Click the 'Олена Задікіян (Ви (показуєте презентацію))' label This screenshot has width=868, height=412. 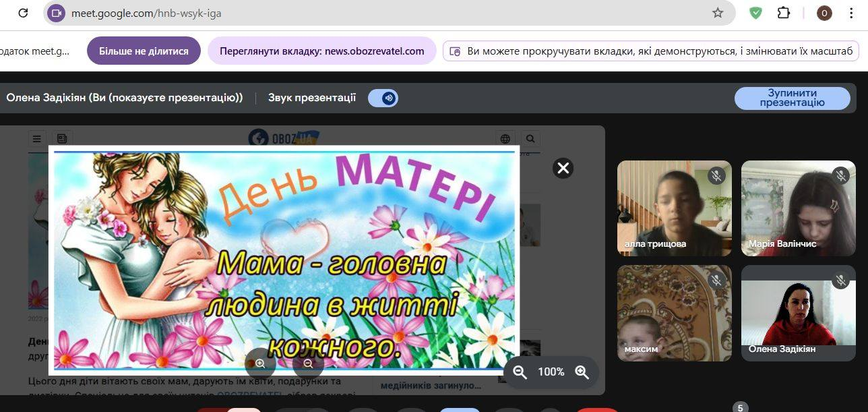(x=125, y=98)
